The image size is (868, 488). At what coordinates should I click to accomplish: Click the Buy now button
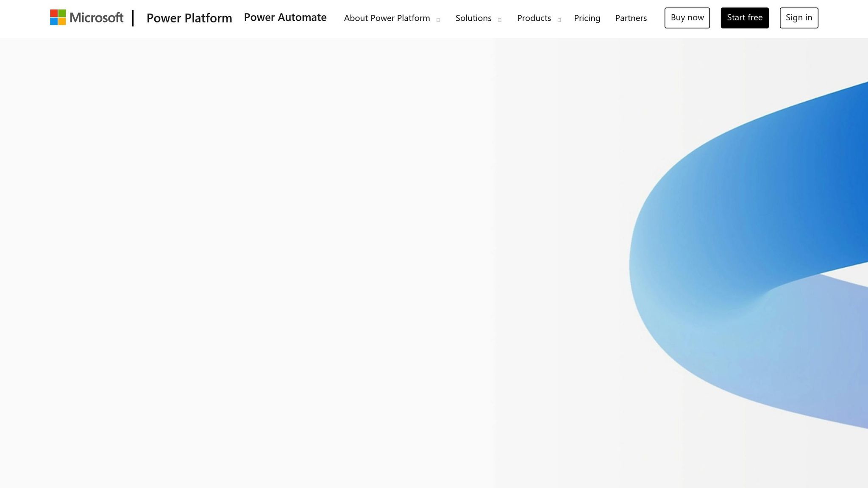[687, 18]
